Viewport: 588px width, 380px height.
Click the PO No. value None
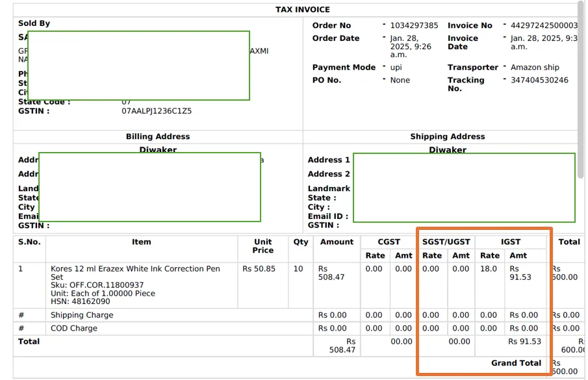(x=400, y=81)
